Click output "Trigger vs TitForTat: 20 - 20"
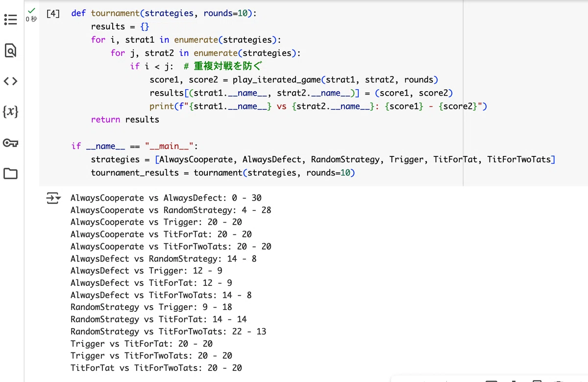 (x=142, y=344)
